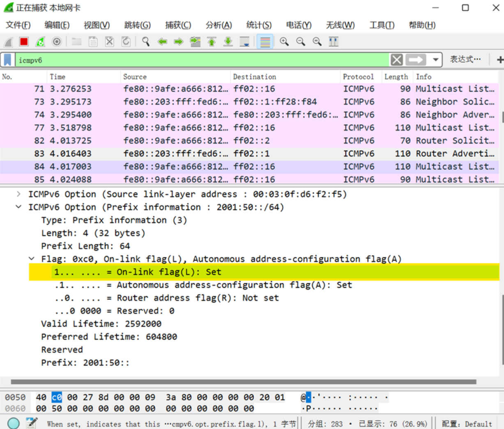Go to specified packet icon

[x=195, y=42]
